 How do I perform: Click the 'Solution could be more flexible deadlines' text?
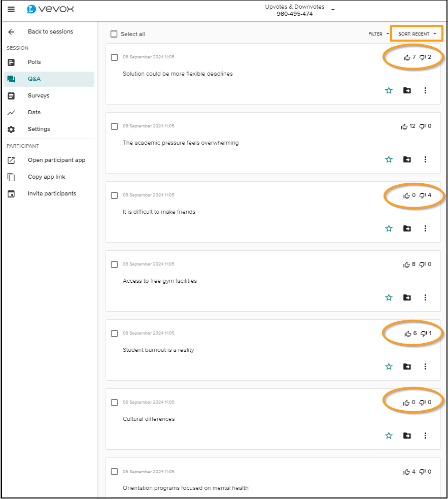178,74
